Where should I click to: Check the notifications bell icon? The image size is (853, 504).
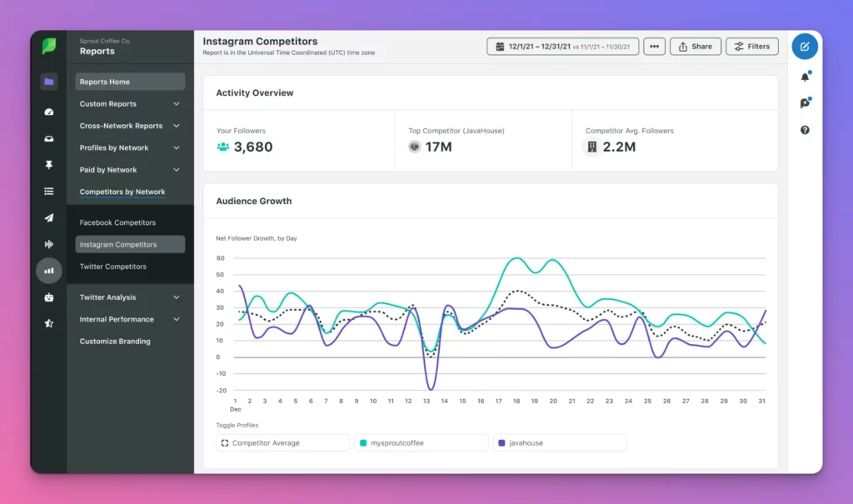pyautogui.click(x=804, y=77)
